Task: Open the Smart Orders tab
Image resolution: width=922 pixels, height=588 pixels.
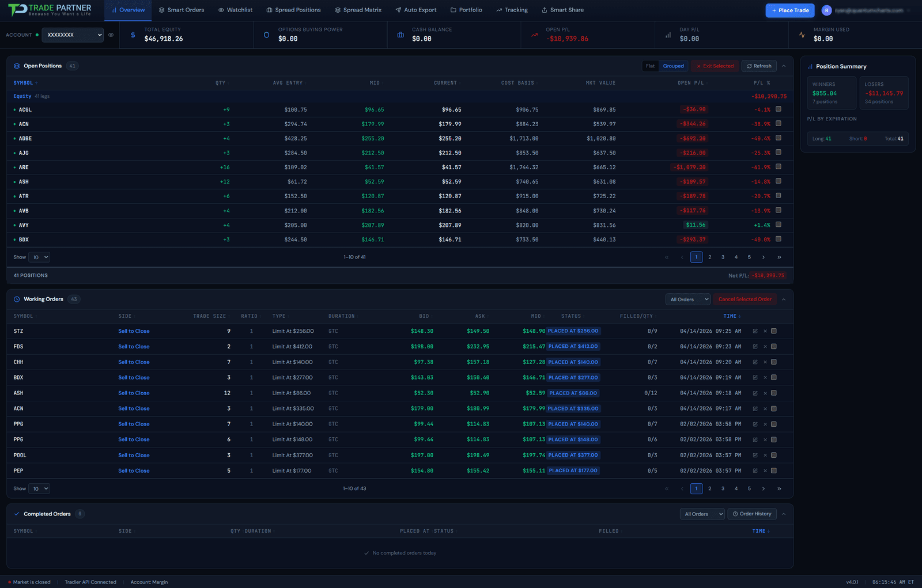Action: (x=182, y=10)
